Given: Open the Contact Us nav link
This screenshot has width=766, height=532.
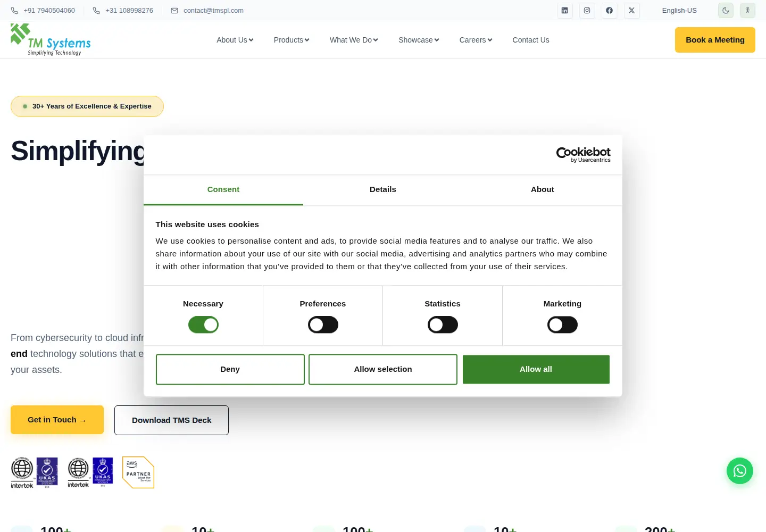Looking at the screenshot, I should pos(531,40).
